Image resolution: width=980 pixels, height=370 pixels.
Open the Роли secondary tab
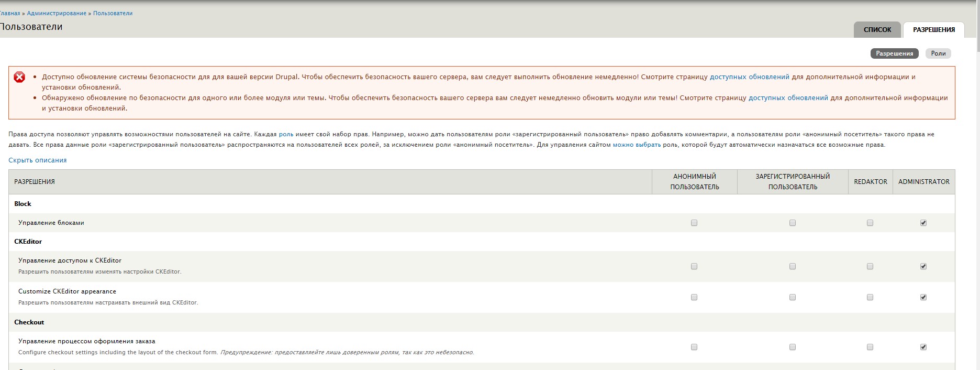point(938,53)
